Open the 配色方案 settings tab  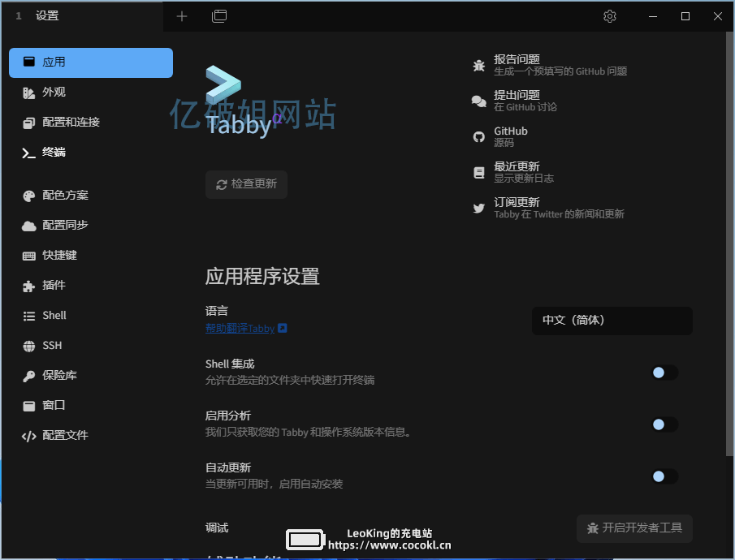[91, 196]
